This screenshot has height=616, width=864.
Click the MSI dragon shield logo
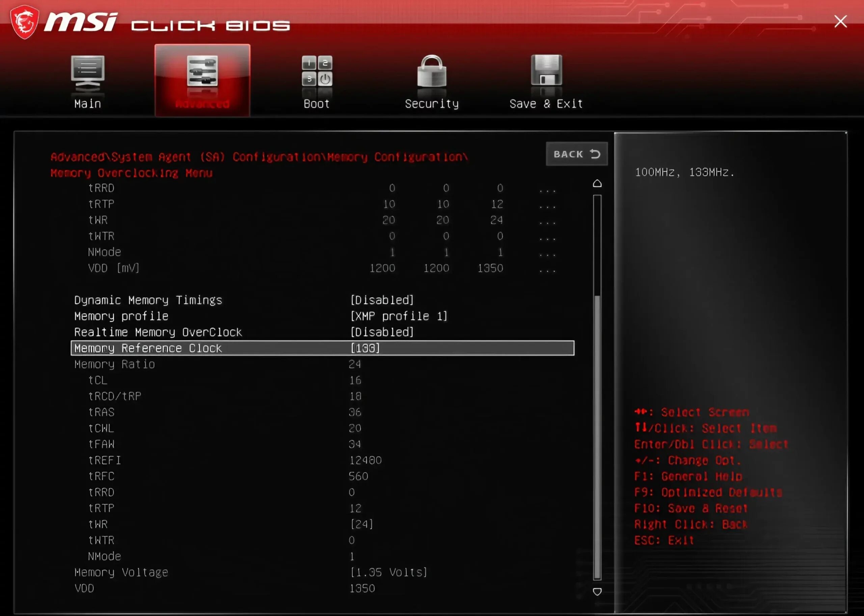[x=25, y=22]
